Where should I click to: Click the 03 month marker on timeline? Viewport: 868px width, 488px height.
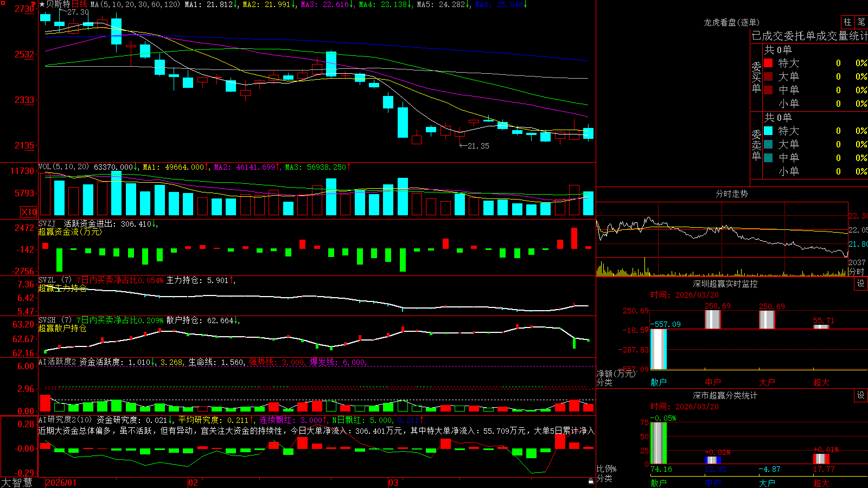[x=393, y=483]
